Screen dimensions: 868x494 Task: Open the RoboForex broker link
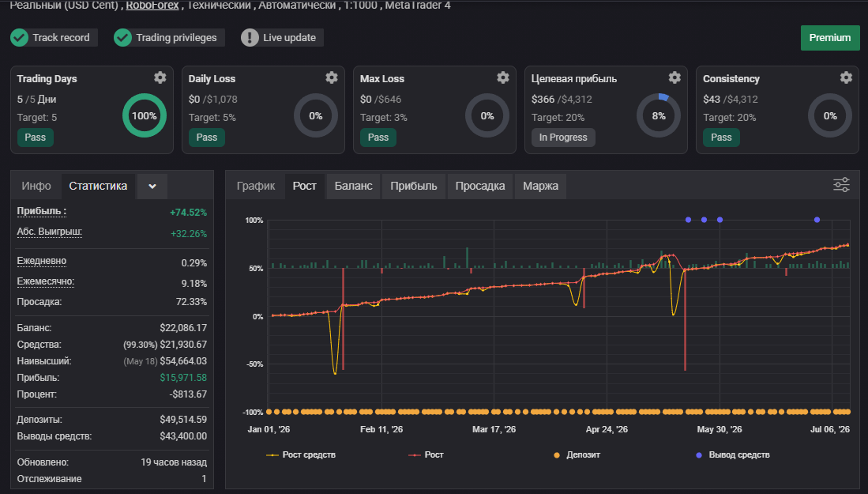point(152,6)
